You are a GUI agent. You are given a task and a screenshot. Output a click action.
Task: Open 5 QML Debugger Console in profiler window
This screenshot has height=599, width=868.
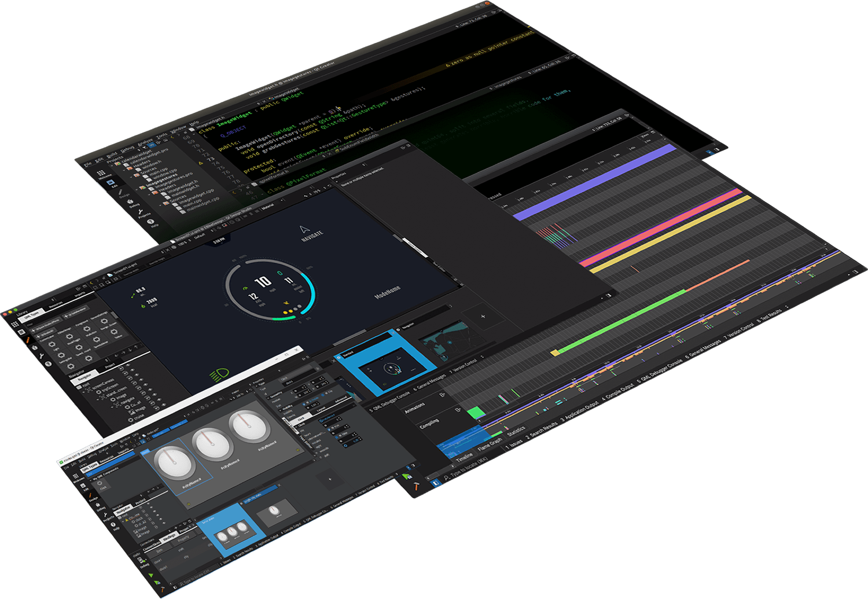659,372
